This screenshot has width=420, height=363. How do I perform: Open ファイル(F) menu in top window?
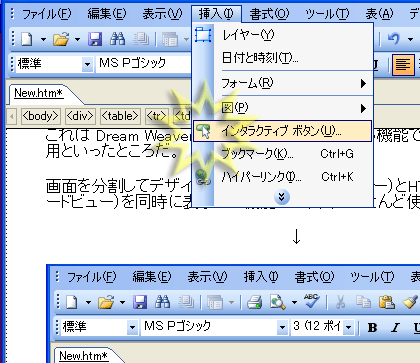[46, 14]
